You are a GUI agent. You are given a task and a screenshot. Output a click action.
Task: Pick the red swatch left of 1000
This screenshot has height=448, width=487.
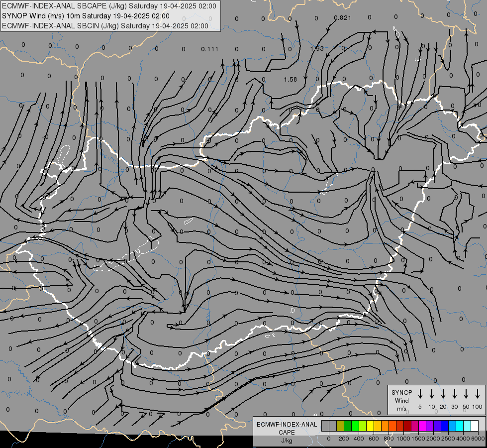pyautogui.click(x=400, y=426)
